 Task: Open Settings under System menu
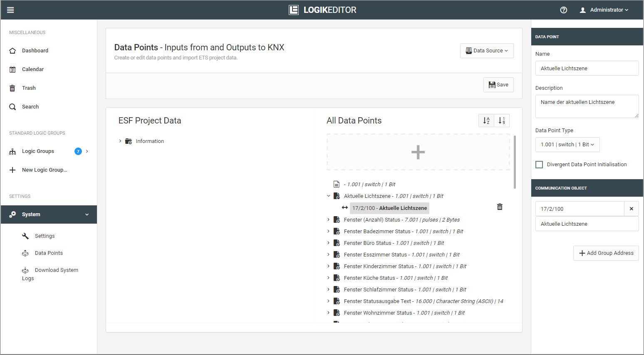click(x=45, y=236)
